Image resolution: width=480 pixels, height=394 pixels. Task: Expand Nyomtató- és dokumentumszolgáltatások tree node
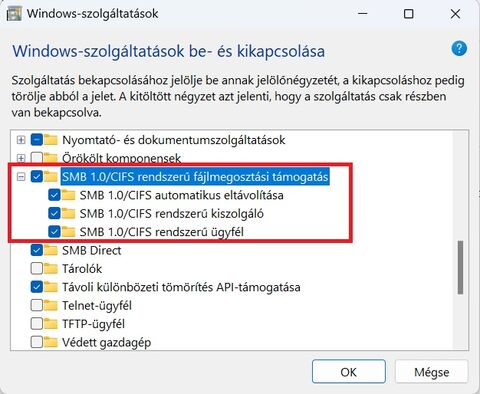coord(21,140)
